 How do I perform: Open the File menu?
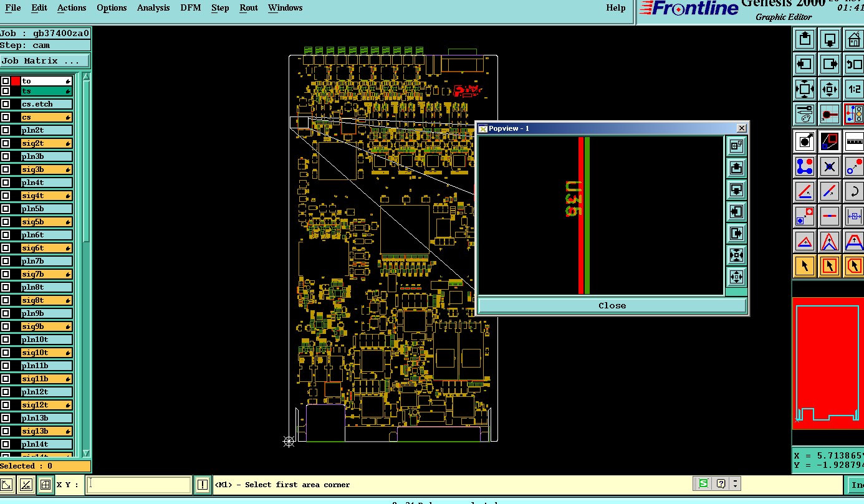tap(12, 8)
